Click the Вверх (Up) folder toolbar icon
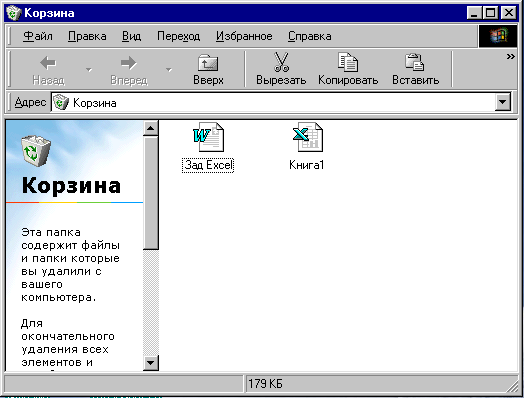The image size is (524, 398). pos(208,63)
